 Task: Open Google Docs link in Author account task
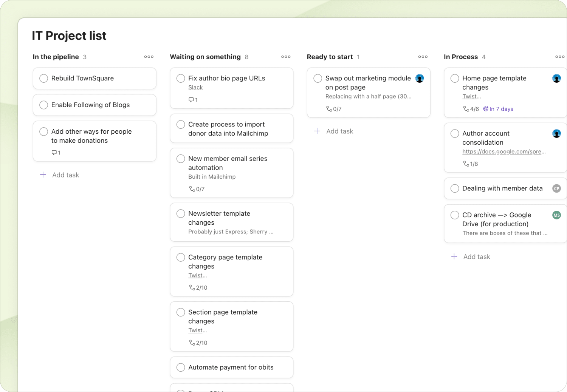coord(503,151)
